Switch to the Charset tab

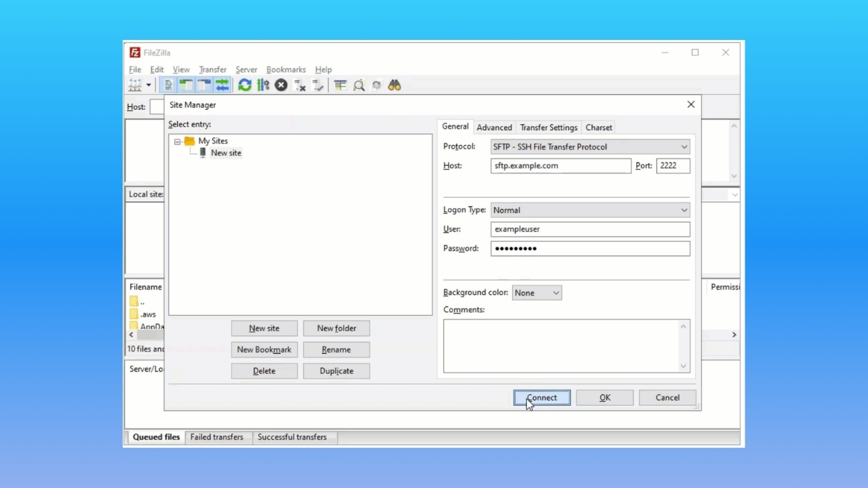[x=599, y=127]
